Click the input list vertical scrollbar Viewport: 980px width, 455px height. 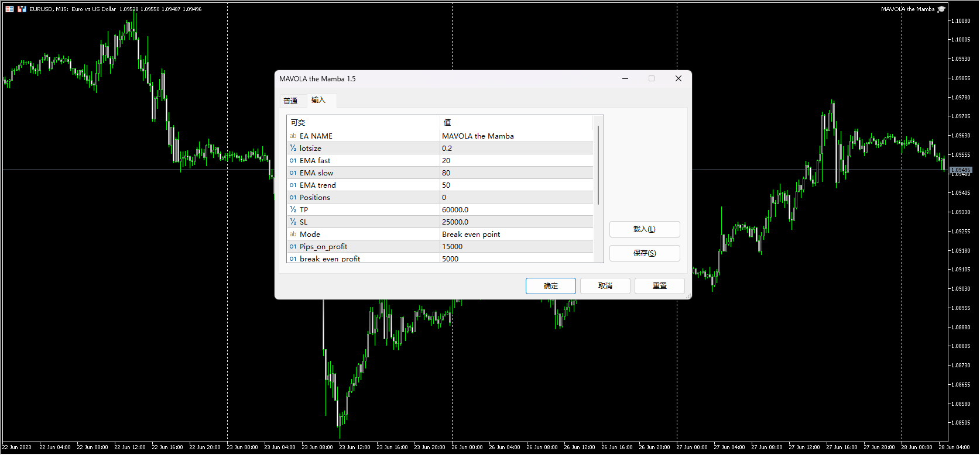(598, 165)
